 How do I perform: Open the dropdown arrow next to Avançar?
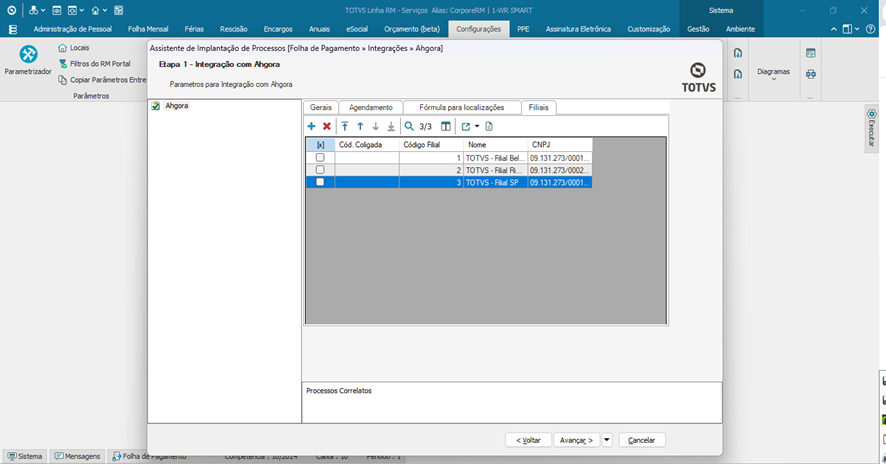pyautogui.click(x=607, y=440)
